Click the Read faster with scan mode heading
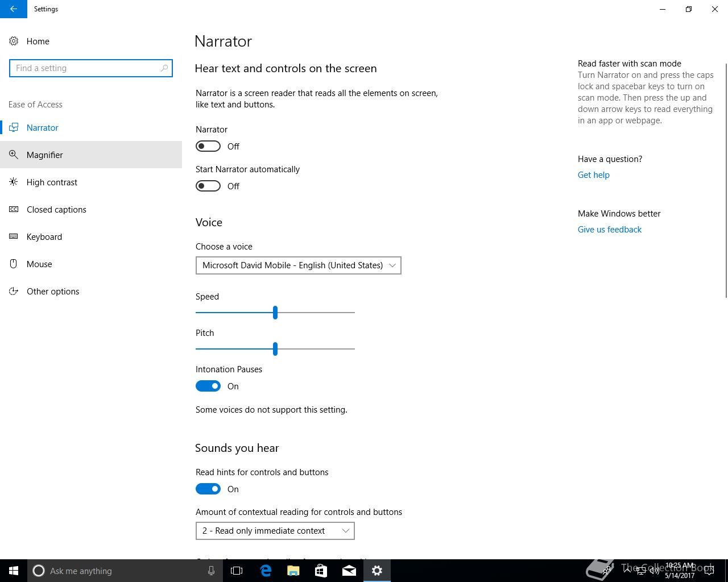 pos(630,64)
